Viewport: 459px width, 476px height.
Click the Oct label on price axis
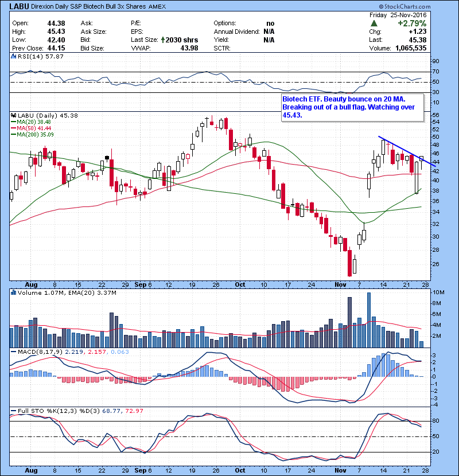[240, 285]
